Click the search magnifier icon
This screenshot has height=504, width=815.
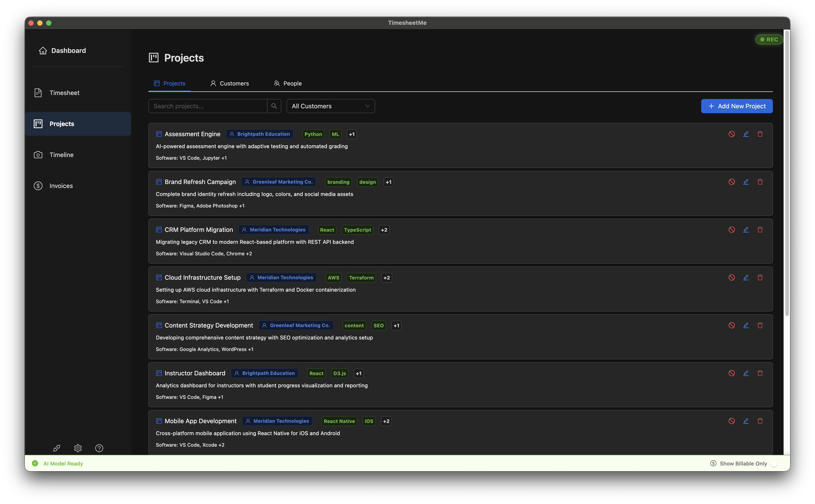coord(274,106)
